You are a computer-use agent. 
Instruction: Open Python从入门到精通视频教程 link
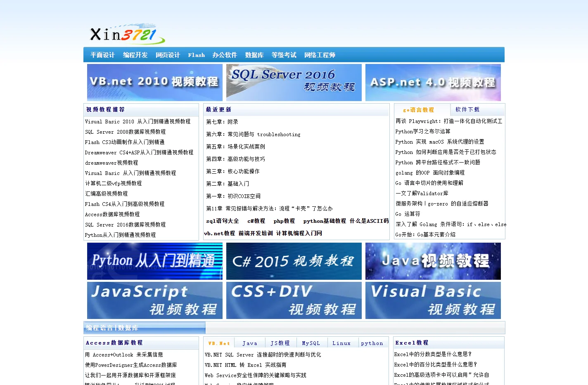[x=121, y=235]
